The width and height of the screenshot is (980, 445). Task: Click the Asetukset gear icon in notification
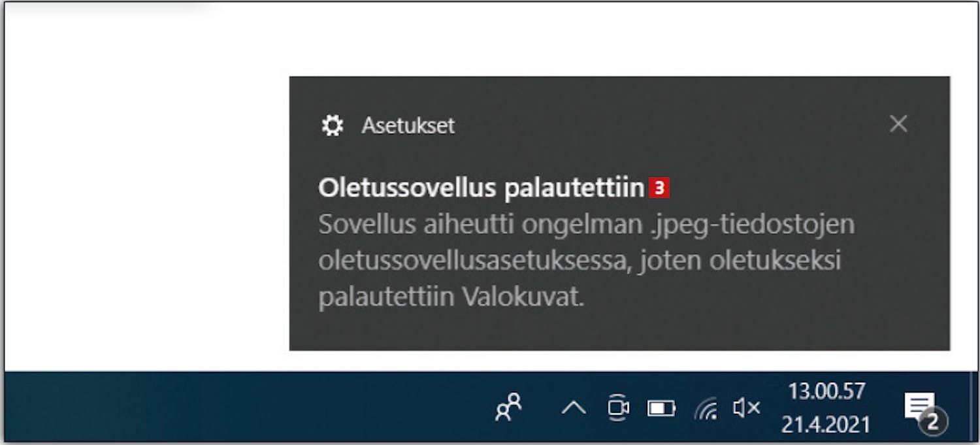tap(333, 125)
